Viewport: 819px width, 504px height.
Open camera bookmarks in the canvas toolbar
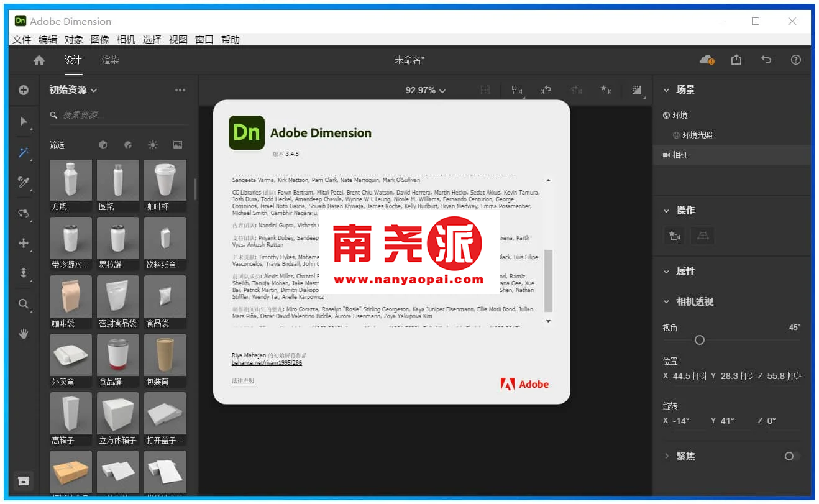[606, 91]
